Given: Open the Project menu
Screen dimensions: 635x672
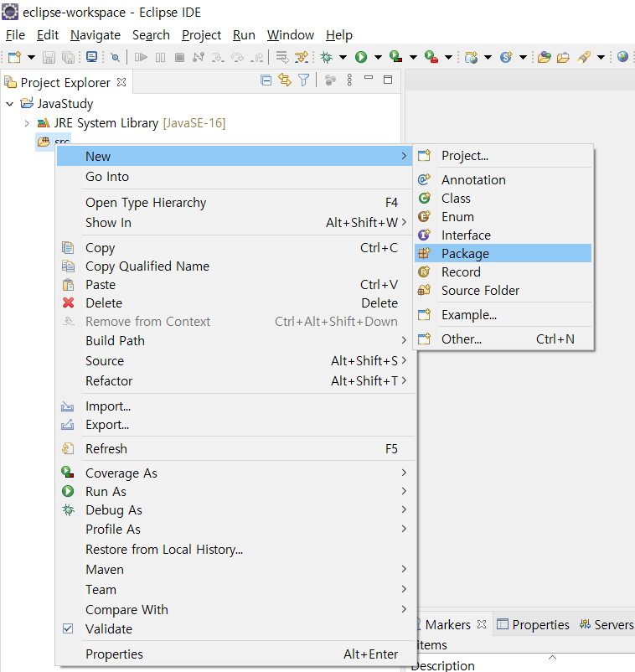Looking at the screenshot, I should coord(201,34).
